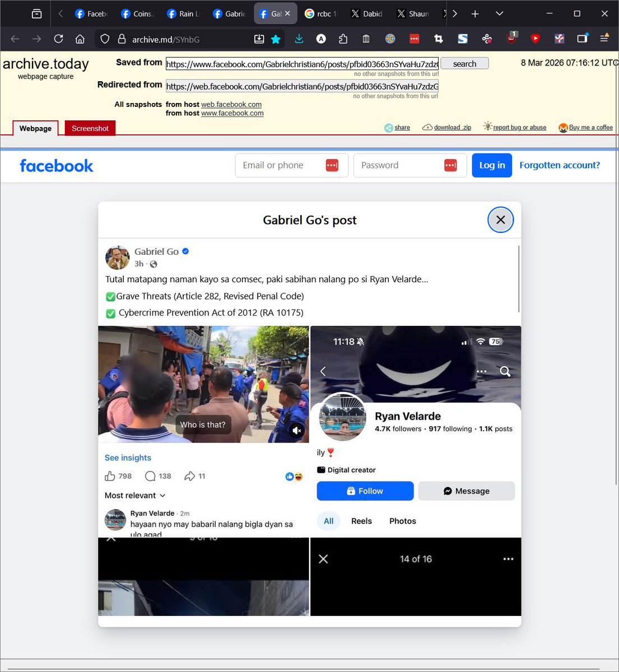
Task: Open the extensions puzzle-piece menu
Action: (343, 39)
